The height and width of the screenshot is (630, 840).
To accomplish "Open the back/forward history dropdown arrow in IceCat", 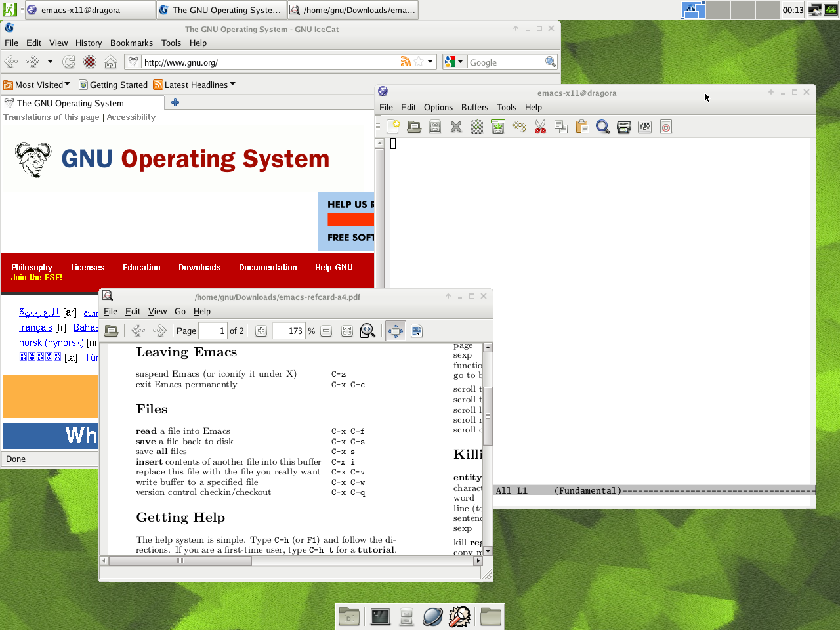I will click(50, 62).
